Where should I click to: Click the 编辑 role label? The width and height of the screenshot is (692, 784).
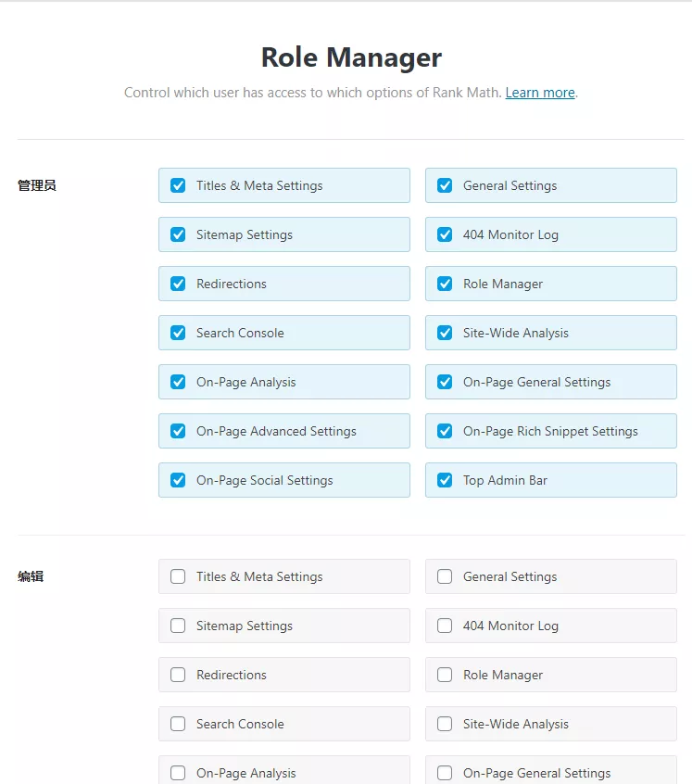click(31, 576)
